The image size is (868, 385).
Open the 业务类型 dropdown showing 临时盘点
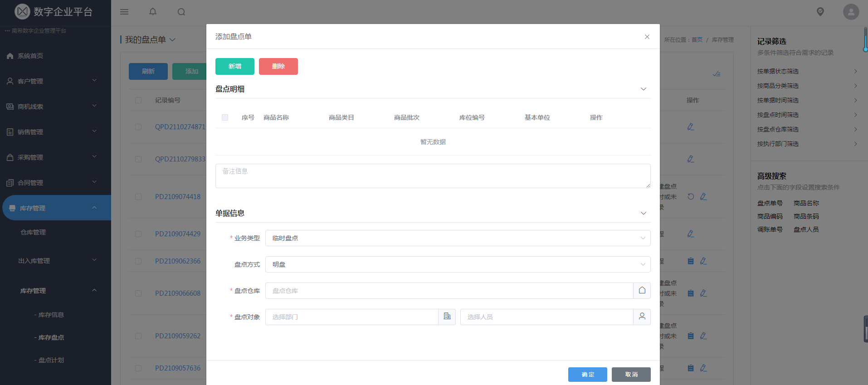pos(458,238)
